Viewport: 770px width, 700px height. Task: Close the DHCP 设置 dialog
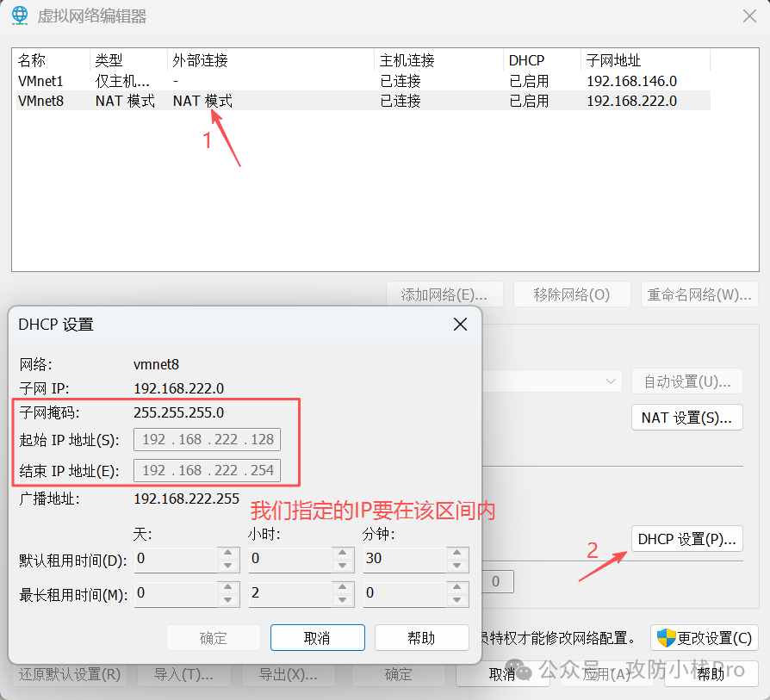click(x=460, y=324)
